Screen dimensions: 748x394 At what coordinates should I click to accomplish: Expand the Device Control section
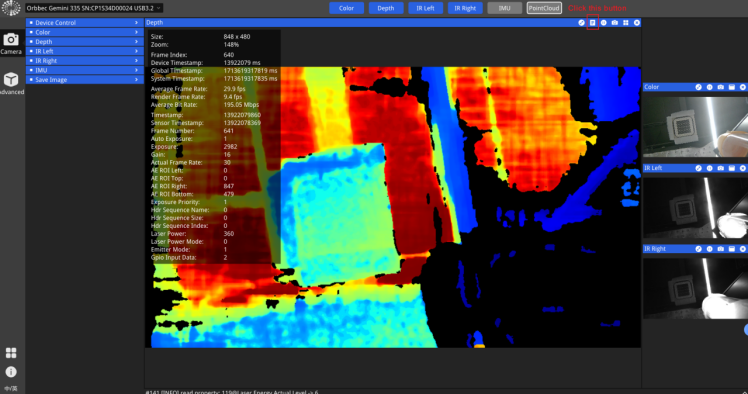[84, 22]
